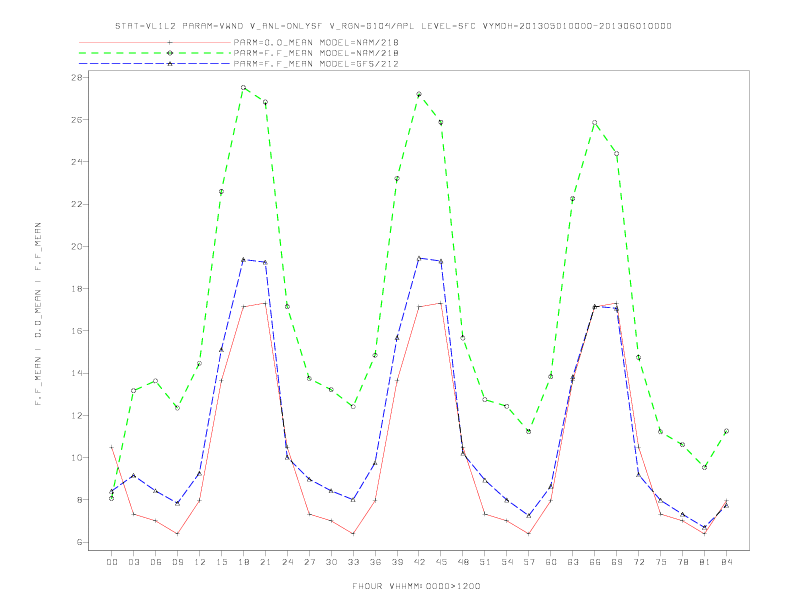
Task: Click x-axis tick label 57
Action: point(529,562)
